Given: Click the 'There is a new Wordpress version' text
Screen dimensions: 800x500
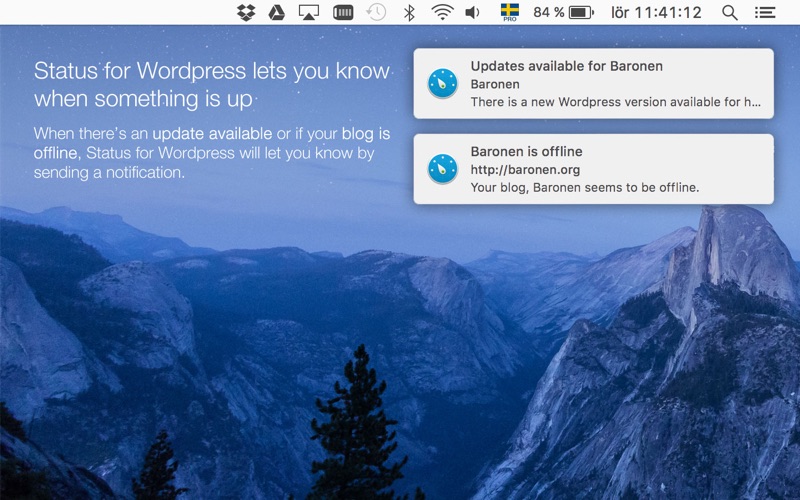Looking at the screenshot, I should point(615,102).
